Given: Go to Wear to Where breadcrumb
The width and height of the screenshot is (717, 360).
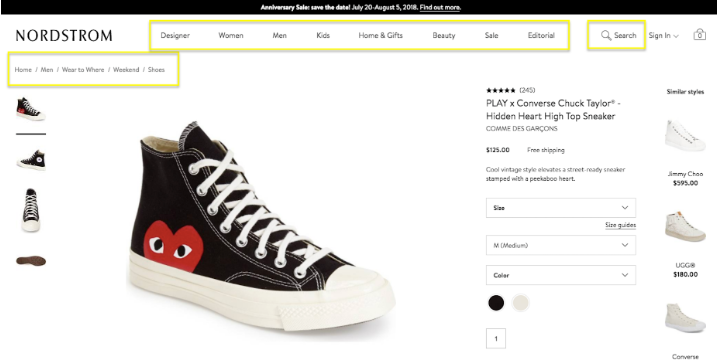Looking at the screenshot, I should coord(83,70).
